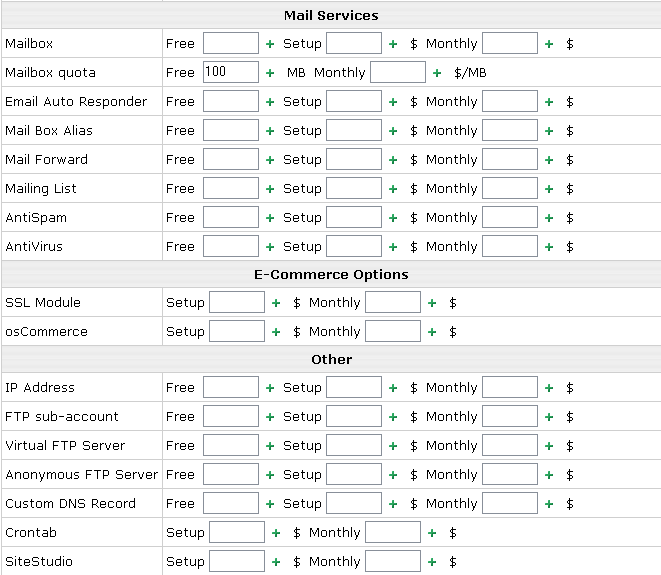Click green plus beside Mailbox Free field
Screen dimensions: 661x575
270,44
